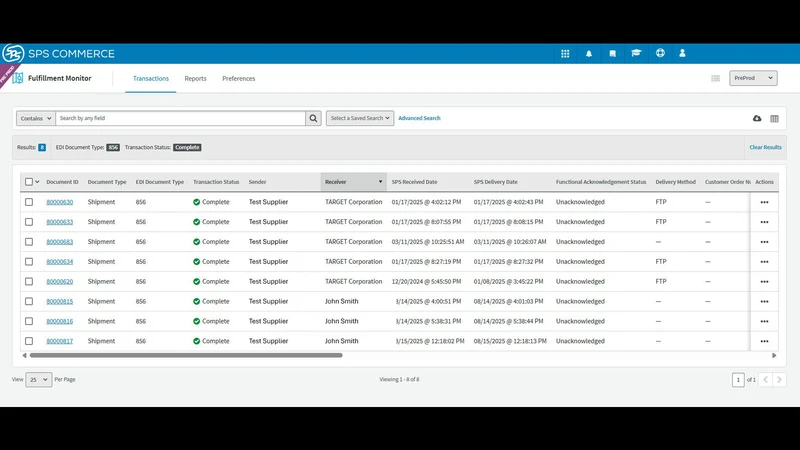Click Clear Results link
The image size is (800, 450).
coord(765,147)
